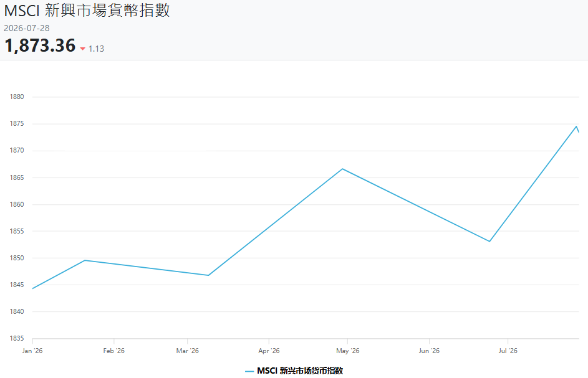This screenshot has height=378, width=588.
Task: Select the Mar '26 axis label
Action: [188, 351]
